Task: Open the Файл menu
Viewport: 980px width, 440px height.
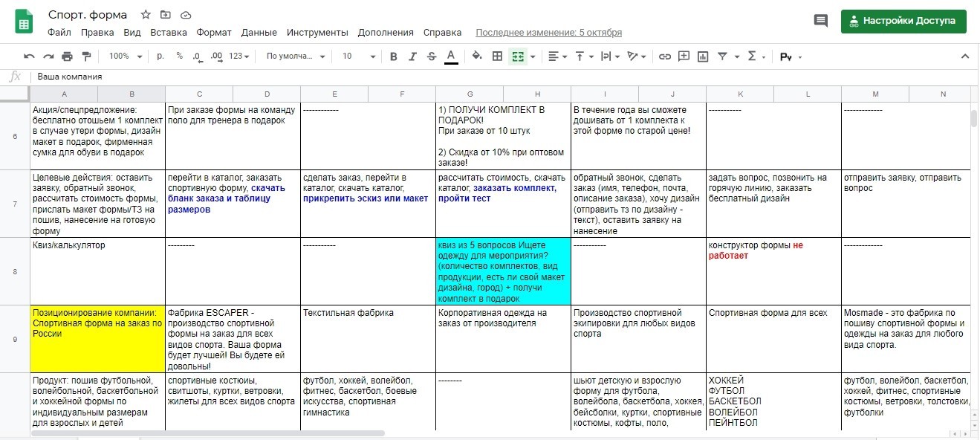Action: (x=59, y=33)
